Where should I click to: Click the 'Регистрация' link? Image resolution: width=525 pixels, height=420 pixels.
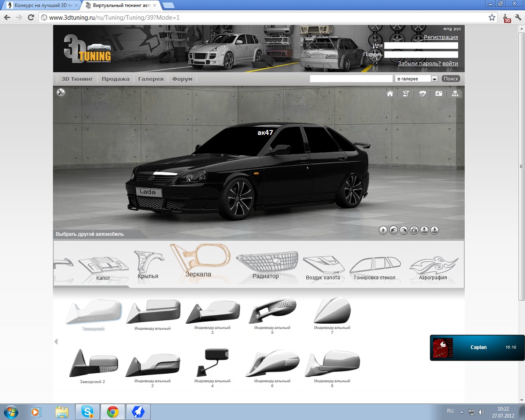pos(441,37)
